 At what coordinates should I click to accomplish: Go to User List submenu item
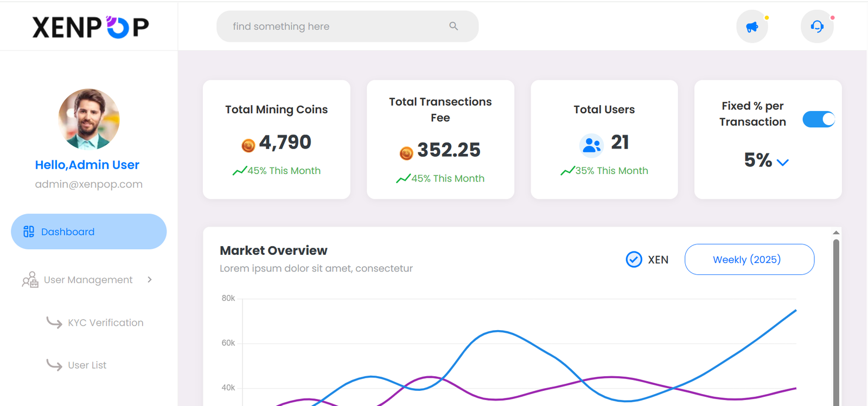(87, 365)
